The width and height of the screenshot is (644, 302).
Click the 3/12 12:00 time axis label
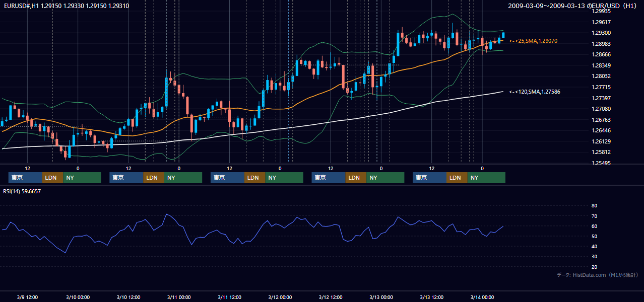(x=330, y=297)
